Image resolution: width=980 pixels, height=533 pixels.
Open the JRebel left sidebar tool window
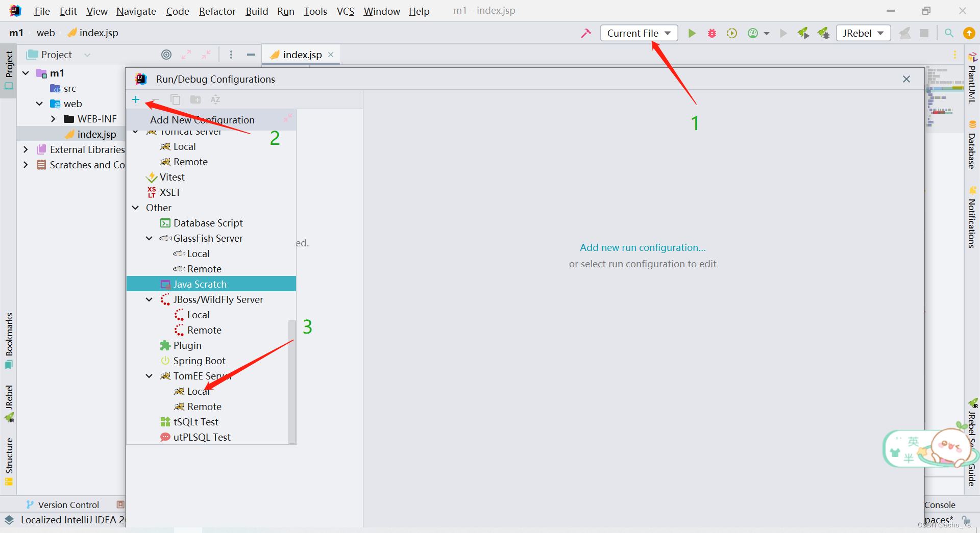pyautogui.click(x=9, y=403)
